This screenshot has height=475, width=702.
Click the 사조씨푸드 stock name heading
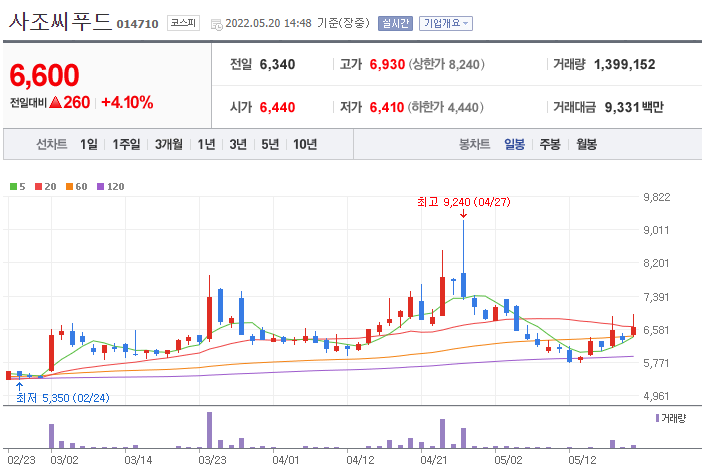point(60,21)
